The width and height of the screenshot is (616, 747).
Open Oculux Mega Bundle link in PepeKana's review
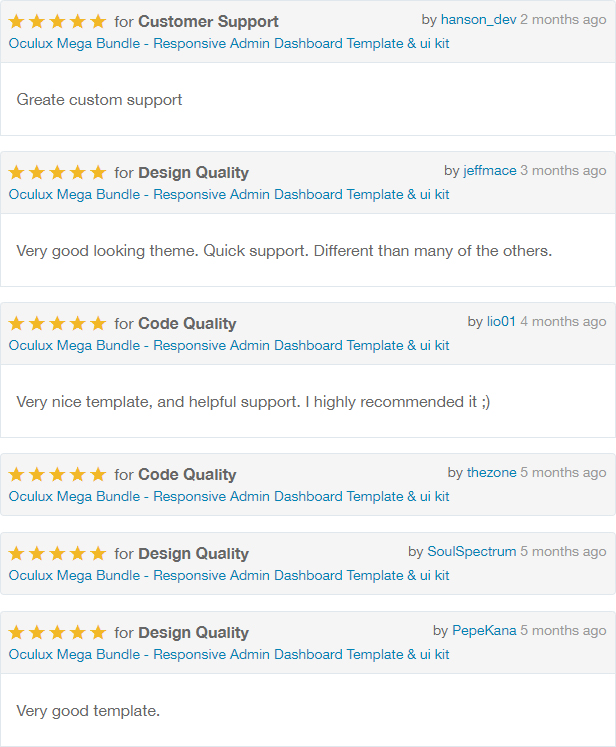tap(229, 655)
